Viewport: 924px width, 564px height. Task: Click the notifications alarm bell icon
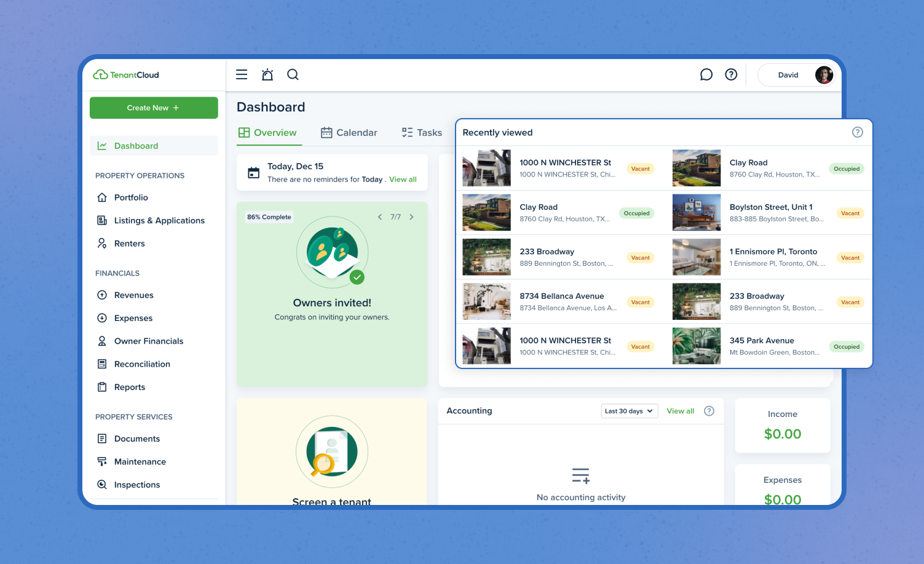click(267, 74)
